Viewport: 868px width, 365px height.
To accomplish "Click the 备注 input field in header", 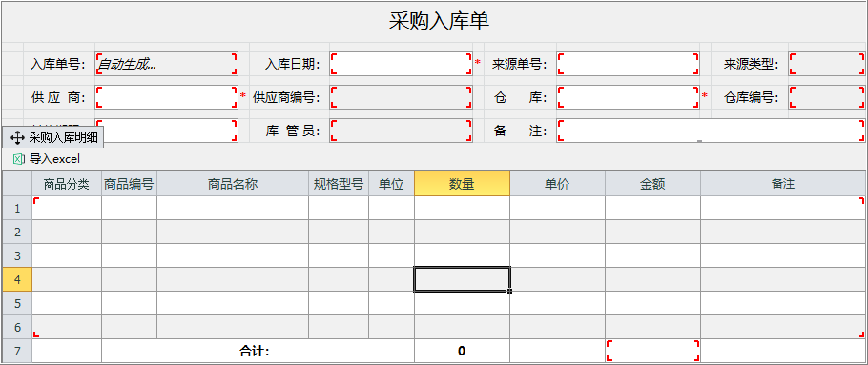I will (711, 131).
